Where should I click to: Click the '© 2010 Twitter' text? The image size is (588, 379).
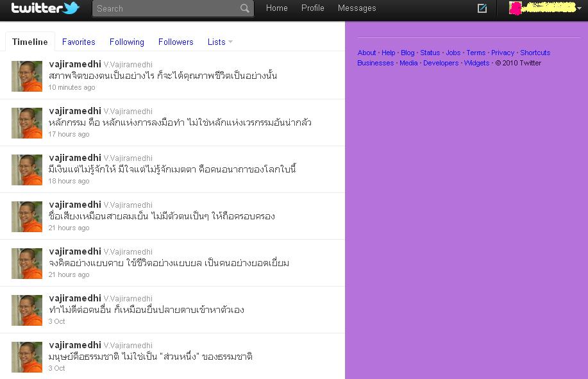click(x=518, y=63)
